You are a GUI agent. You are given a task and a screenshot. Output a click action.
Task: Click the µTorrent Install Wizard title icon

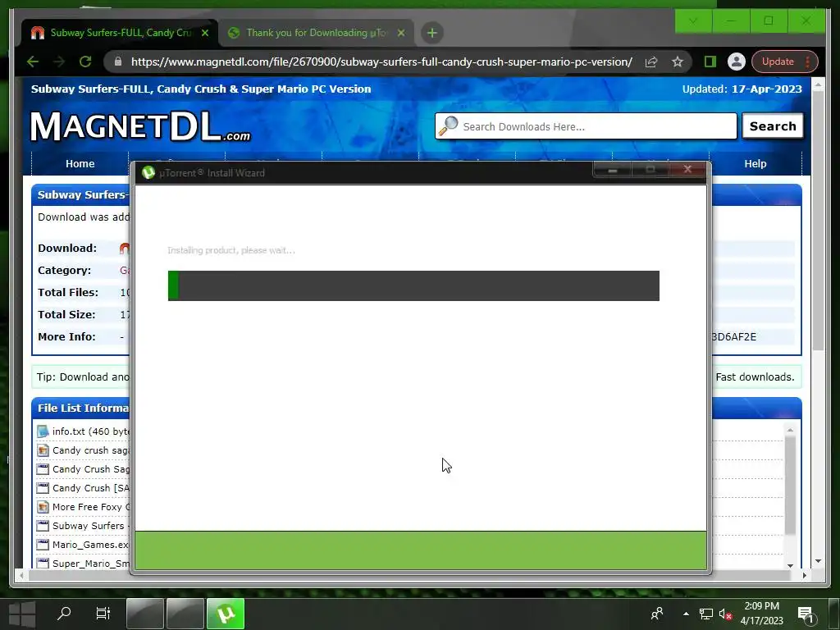(148, 172)
